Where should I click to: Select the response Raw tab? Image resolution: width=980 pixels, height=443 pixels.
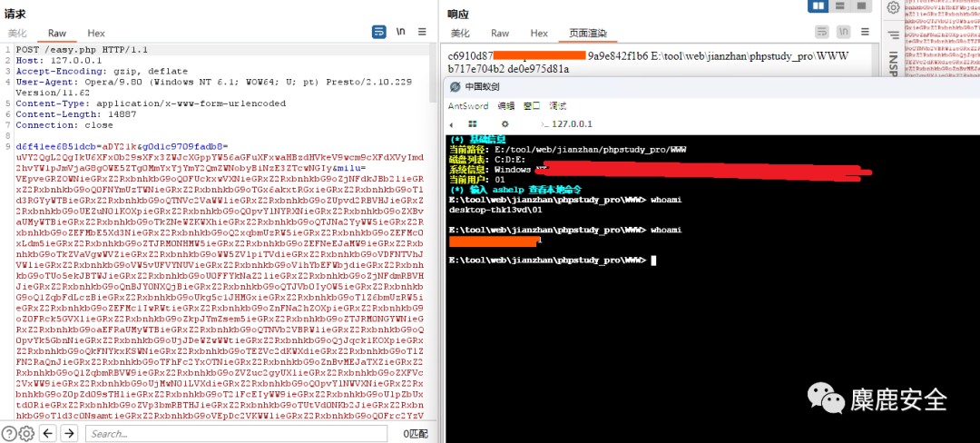pyautogui.click(x=500, y=33)
